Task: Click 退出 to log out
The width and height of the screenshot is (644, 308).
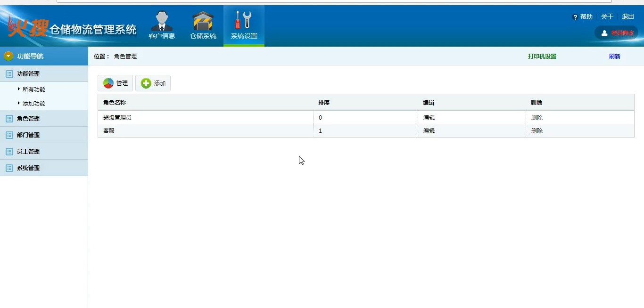Action: click(x=627, y=17)
